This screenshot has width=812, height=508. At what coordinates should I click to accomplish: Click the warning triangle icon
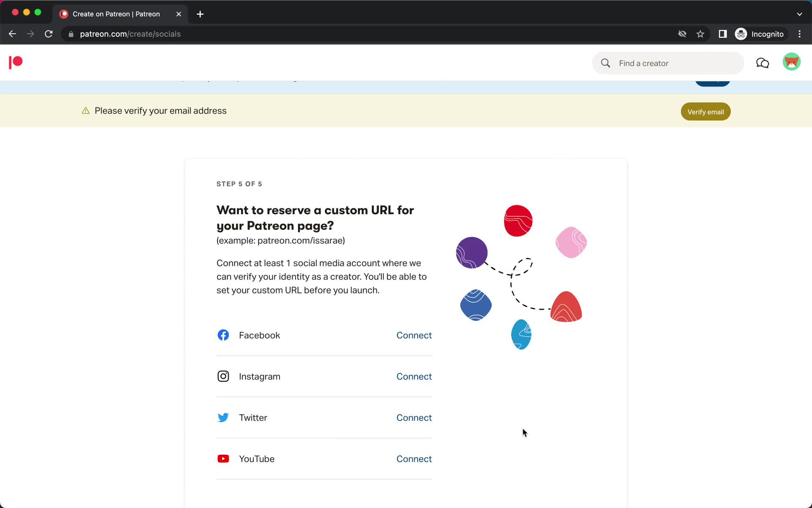(x=86, y=110)
